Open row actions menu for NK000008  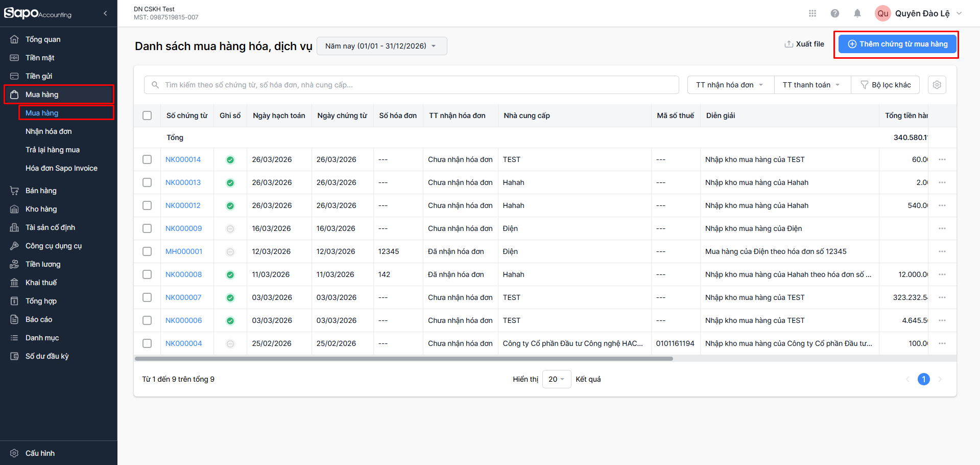(942, 274)
